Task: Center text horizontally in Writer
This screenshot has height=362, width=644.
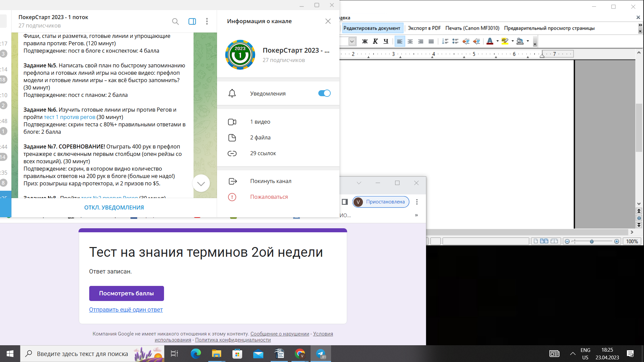Action: click(410, 41)
